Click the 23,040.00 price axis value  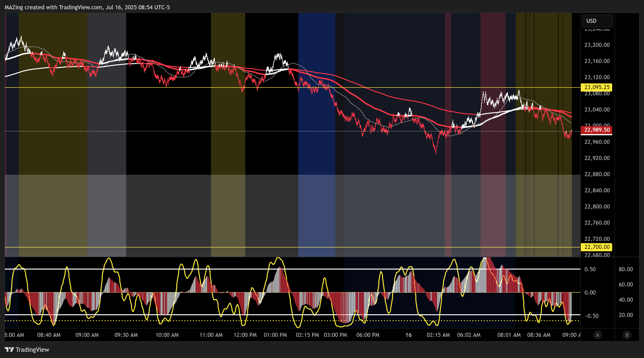597,110
